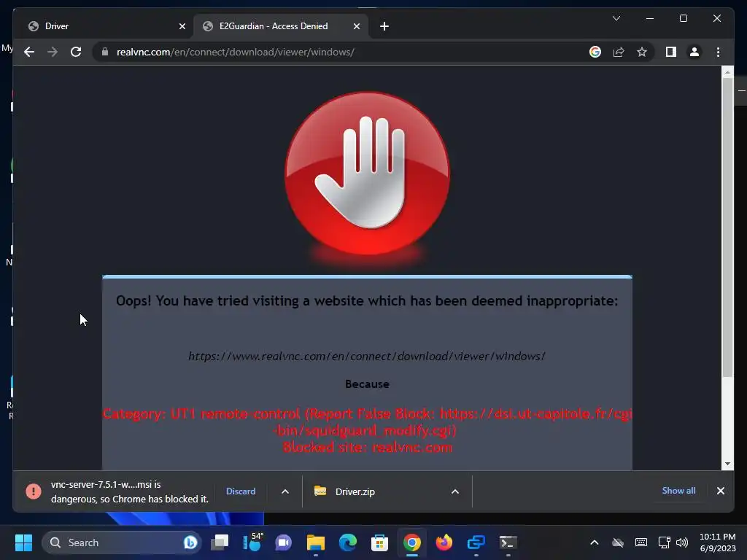The height and width of the screenshot is (560, 747).
Task: Open volume control tray icon
Action: (682, 542)
